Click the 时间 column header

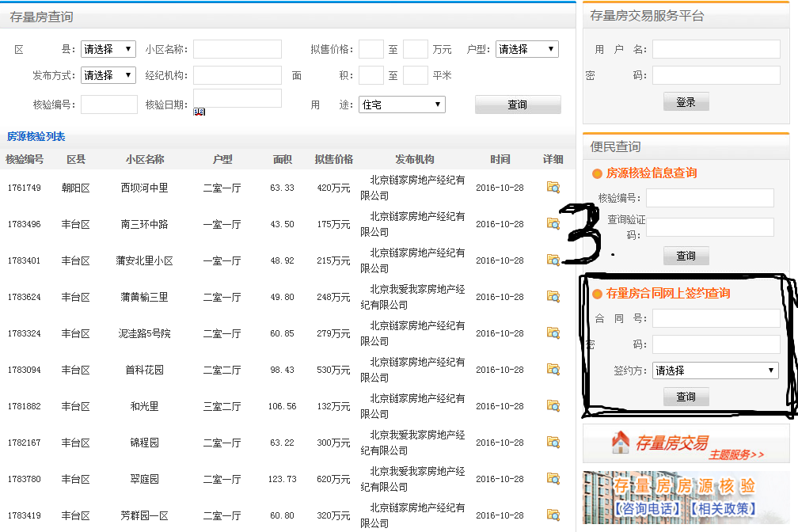(x=500, y=159)
